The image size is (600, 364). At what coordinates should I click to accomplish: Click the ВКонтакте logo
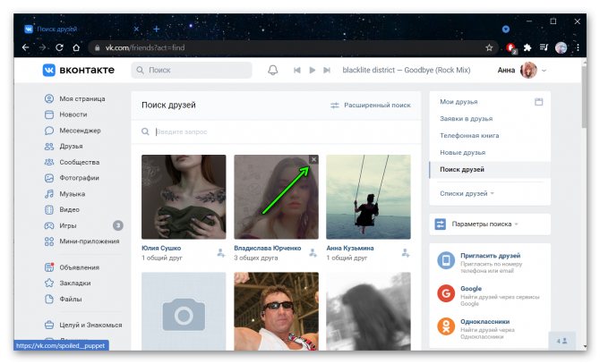coord(80,70)
